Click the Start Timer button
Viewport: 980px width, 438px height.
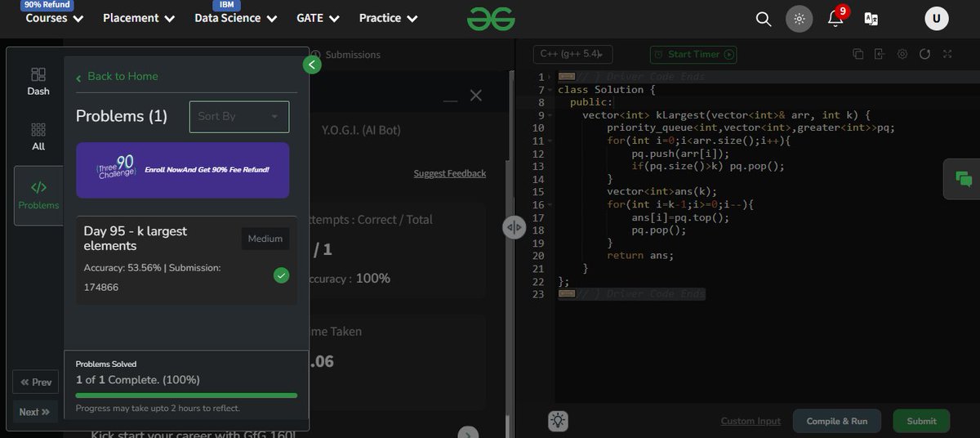pyautogui.click(x=693, y=54)
